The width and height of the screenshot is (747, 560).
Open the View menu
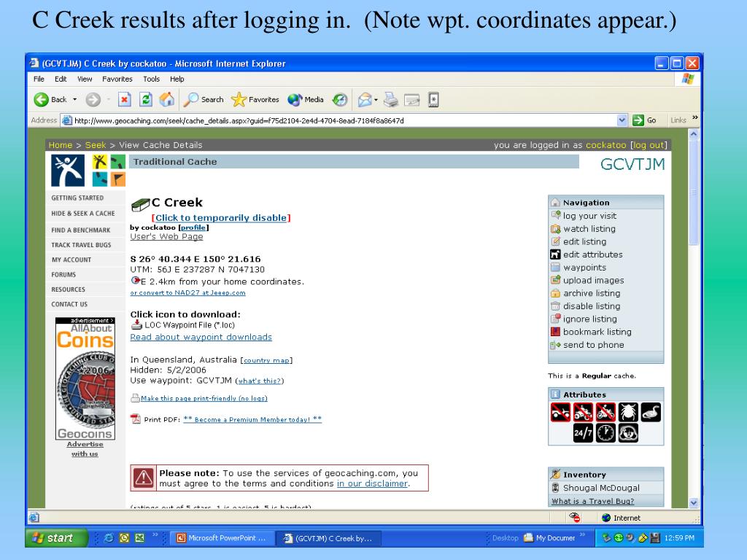click(85, 79)
